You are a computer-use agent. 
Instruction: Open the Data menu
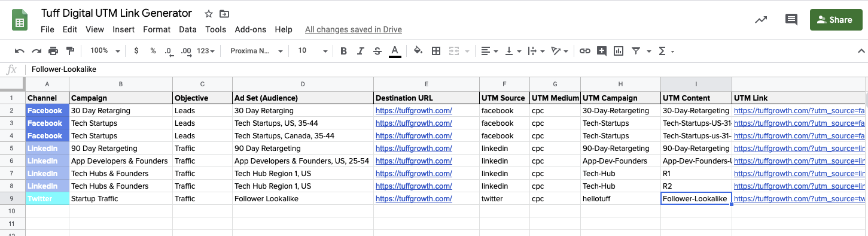(188, 29)
